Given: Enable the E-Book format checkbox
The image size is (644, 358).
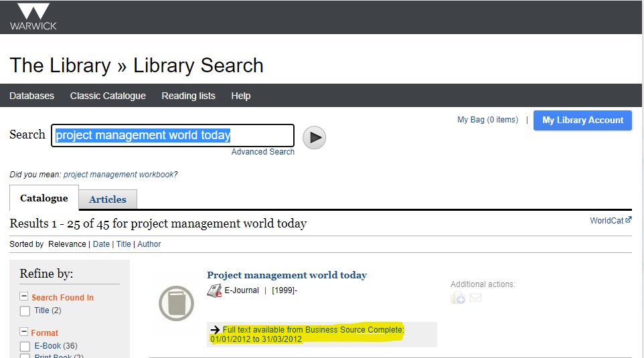Looking at the screenshot, I should coord(25,346).
